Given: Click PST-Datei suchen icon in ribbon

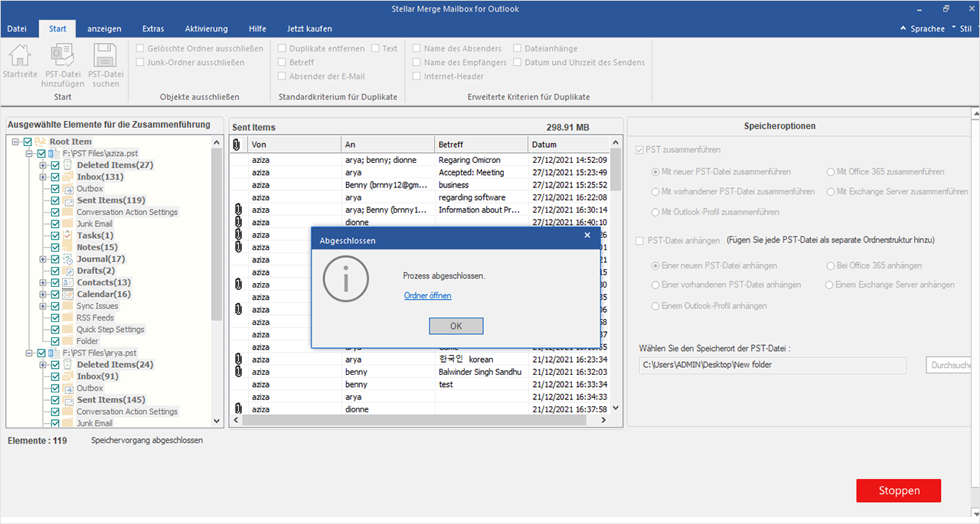Looking at the screenshot, I should point(105,56).
